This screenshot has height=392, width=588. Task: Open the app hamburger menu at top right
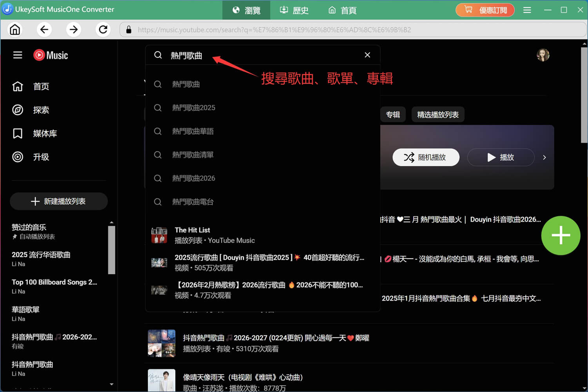click(x=527, y=10)
